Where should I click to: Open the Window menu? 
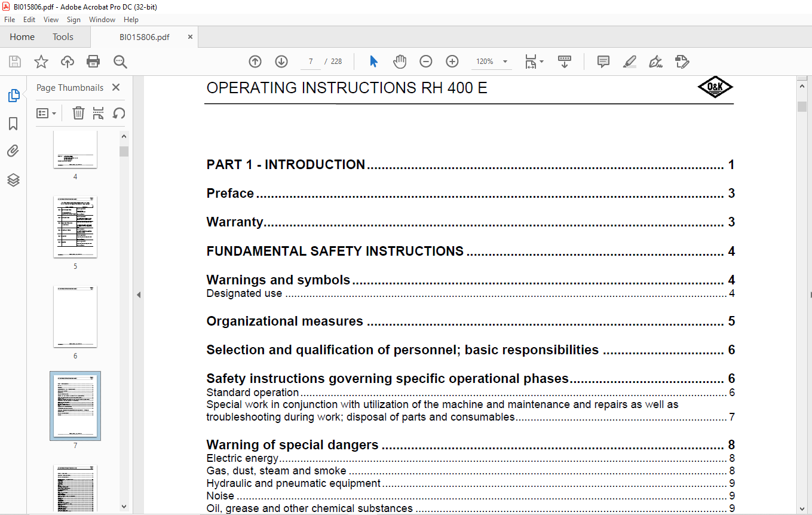coord(102,20)
